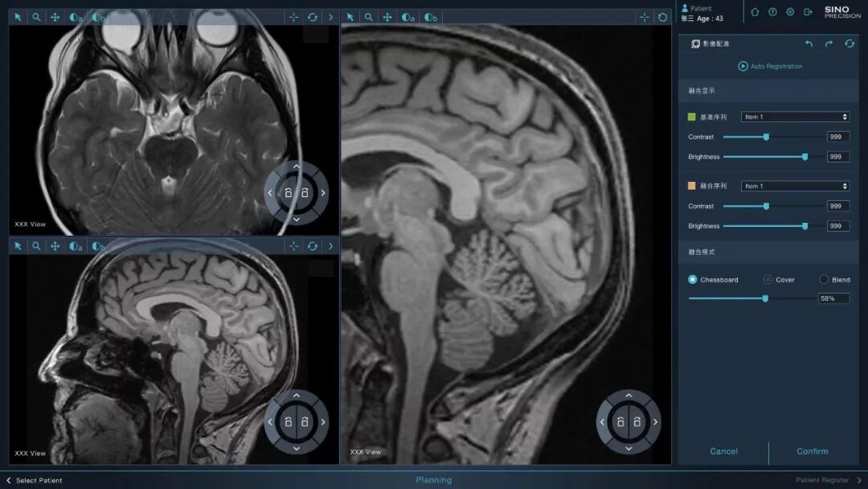Adjust base series Brightness slider handle
The width and height of the screenshot is (868, 489).
[x=805, y=157]
